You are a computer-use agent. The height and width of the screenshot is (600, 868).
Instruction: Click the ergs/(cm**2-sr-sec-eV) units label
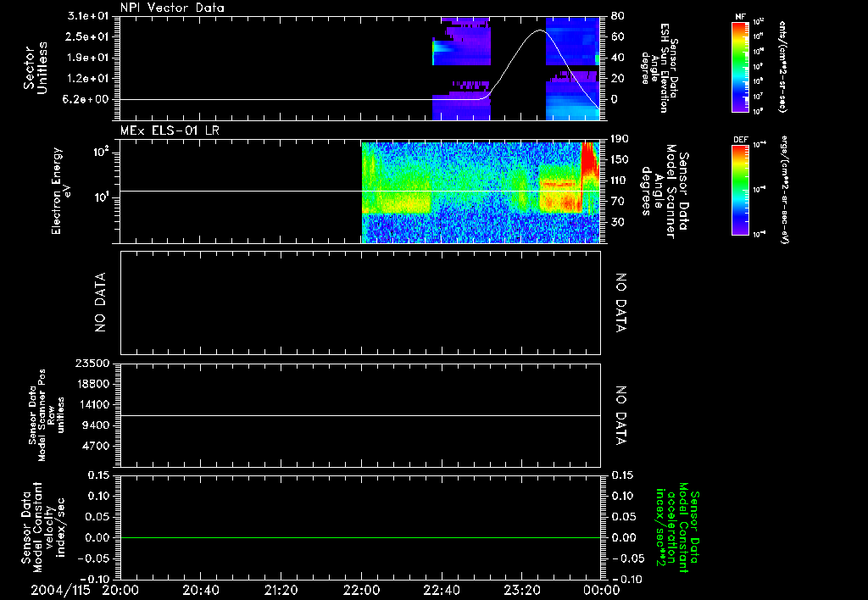[x=783, y=190]
